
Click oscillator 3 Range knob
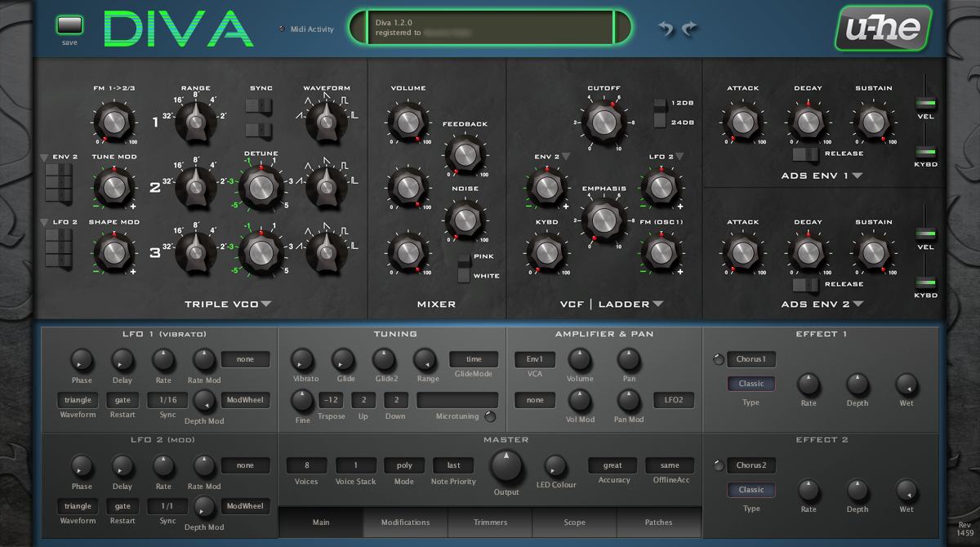tap(195, 252)
